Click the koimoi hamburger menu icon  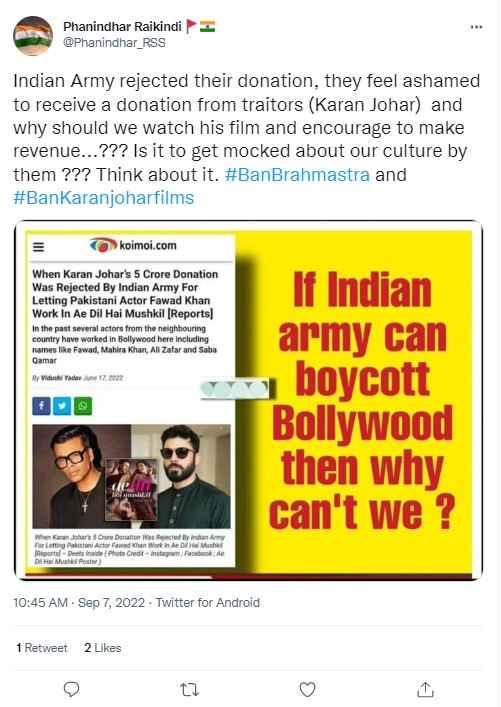[39, 247]
